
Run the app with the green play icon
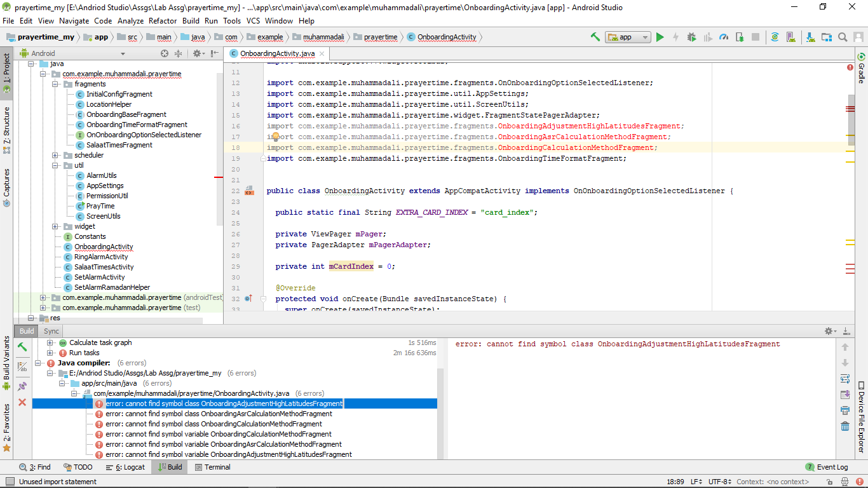click(660, 37)
